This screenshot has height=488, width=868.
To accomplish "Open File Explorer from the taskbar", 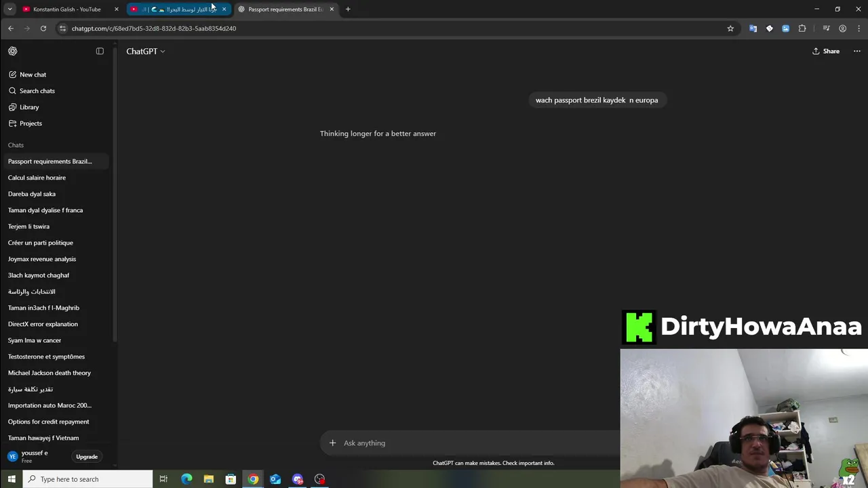I will (x=209, y=479).
